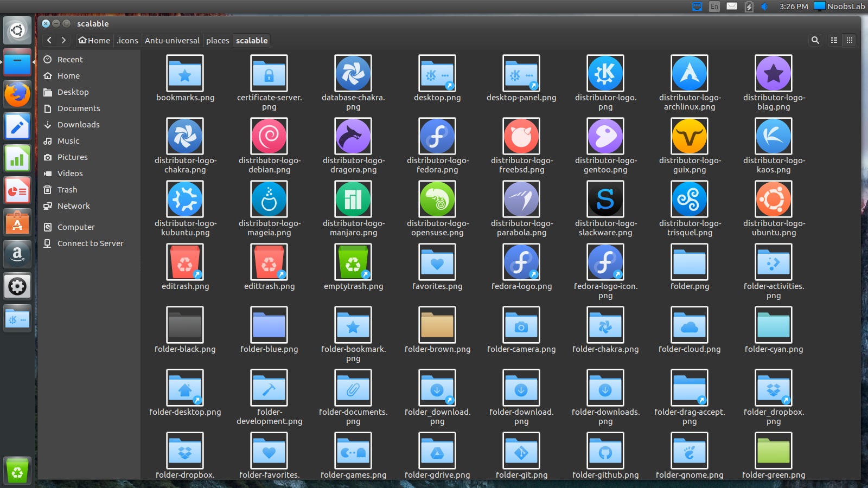Open the NoobsLab session menu
This screenshot has width=868, height=488.
[840, 7]
